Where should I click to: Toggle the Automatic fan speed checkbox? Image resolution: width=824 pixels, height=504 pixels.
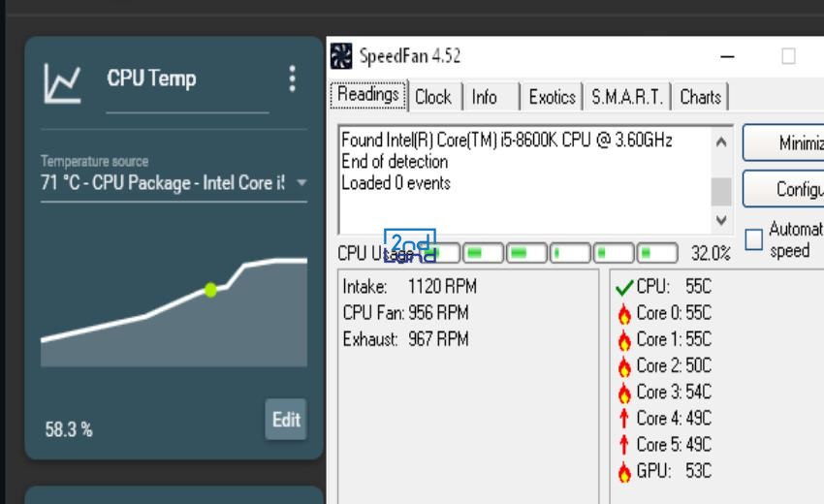click(x=754, y=239)
